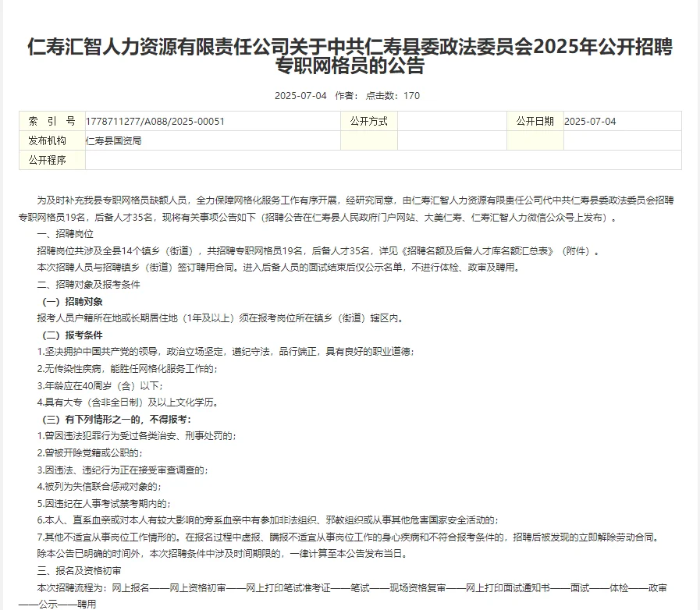
Task: Click the 点击数: 170 view counter
Action: tap(393, 96)
